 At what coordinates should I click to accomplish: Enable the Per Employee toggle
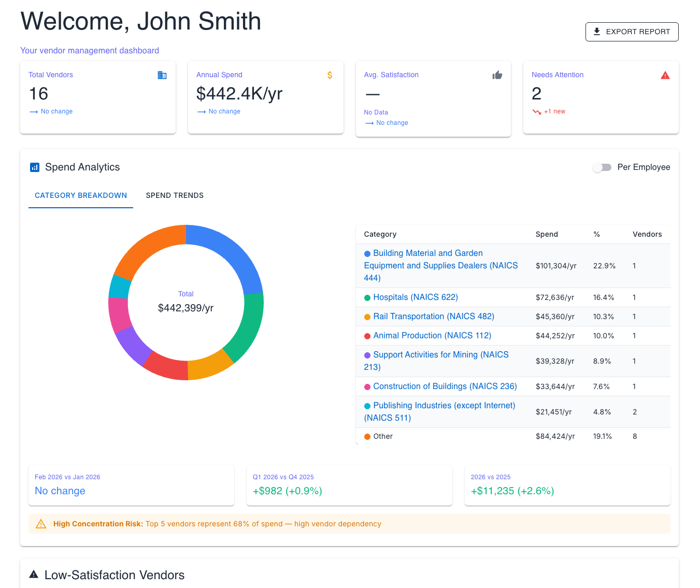pos(602,167)
